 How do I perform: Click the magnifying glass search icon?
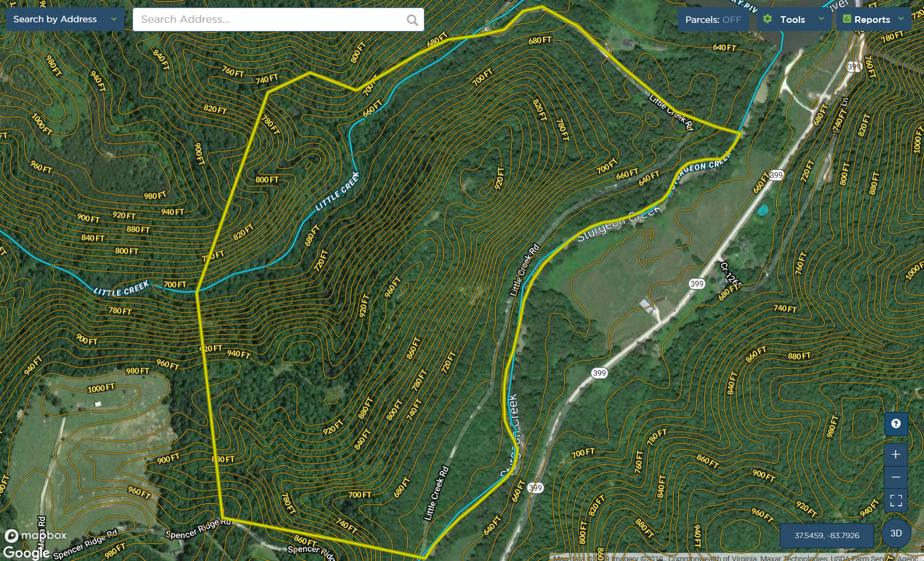(412, 20)
